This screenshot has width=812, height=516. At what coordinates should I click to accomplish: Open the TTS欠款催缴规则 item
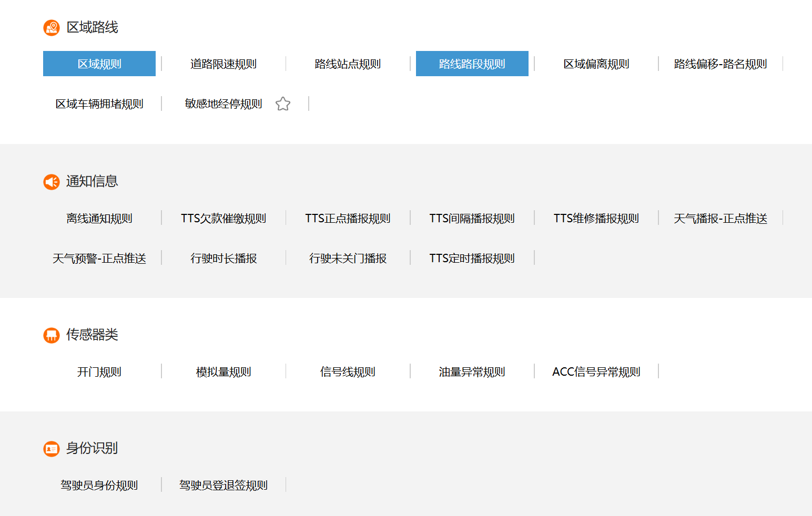(x=224, y=219)
